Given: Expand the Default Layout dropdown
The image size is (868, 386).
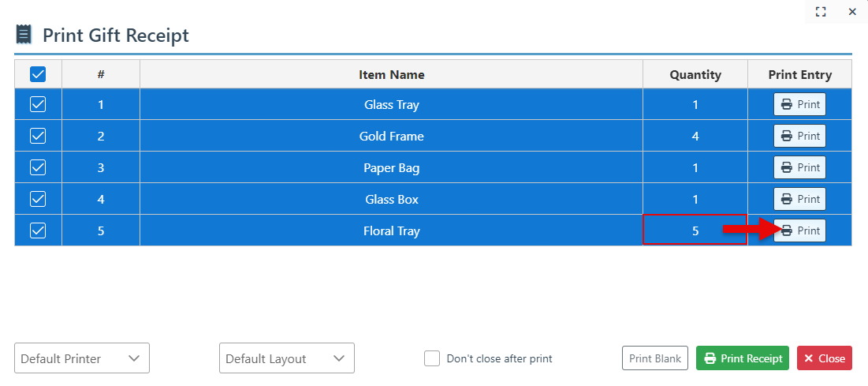Looking at the screenshot, I should coord(287,358).
